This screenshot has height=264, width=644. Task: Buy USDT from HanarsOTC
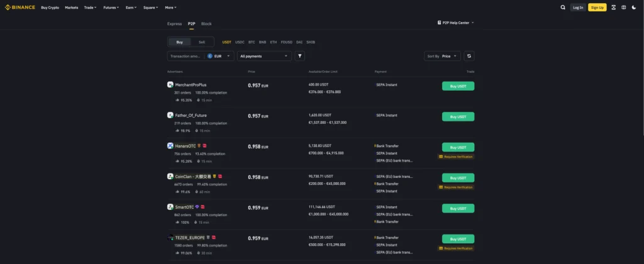click(x=458, y=147)
